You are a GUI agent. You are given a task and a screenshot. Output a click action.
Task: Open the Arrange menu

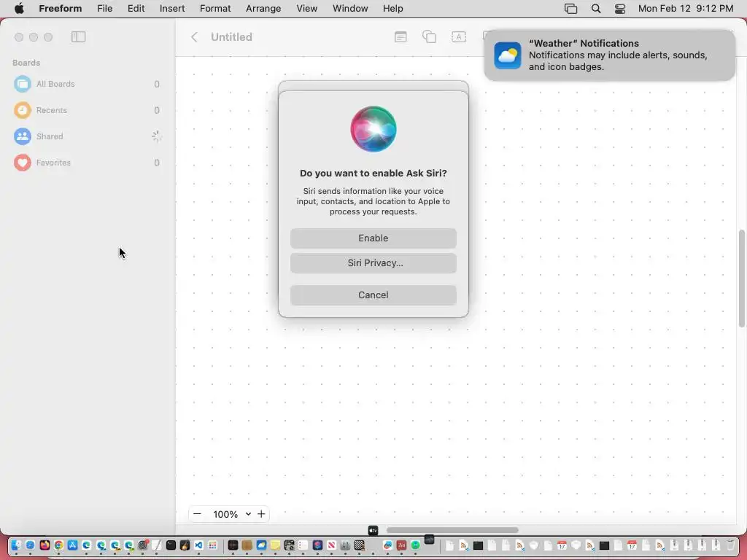[x=263, y=9]
